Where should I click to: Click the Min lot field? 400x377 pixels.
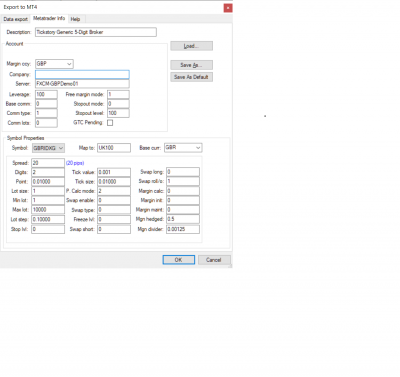48,200
